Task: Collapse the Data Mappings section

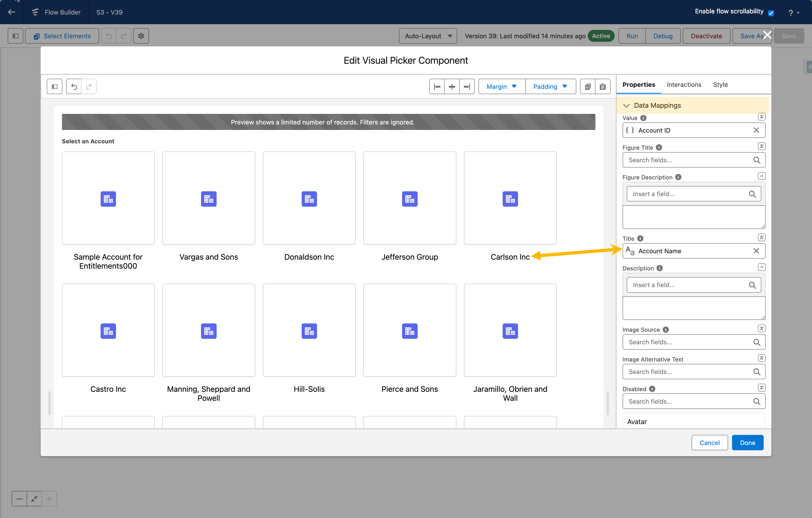Action: 627,106
